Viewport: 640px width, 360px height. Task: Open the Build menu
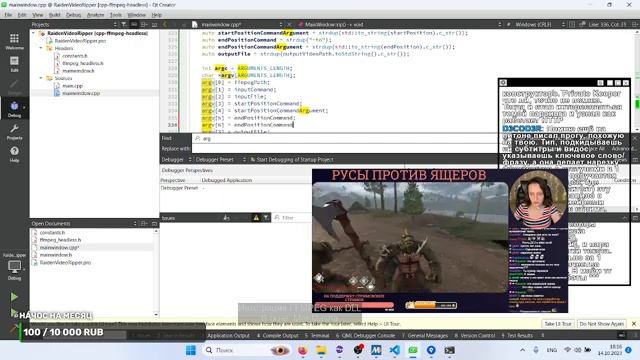(x=55, y=15)
